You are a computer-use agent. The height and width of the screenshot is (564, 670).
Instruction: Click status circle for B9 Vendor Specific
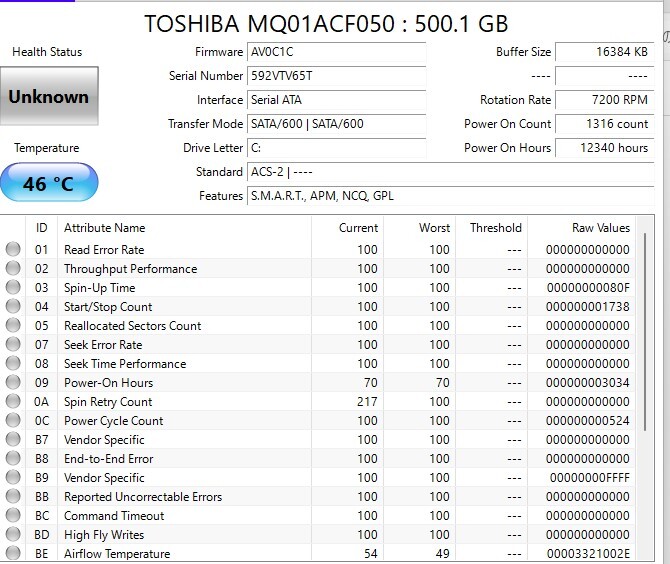coord(13,477)
